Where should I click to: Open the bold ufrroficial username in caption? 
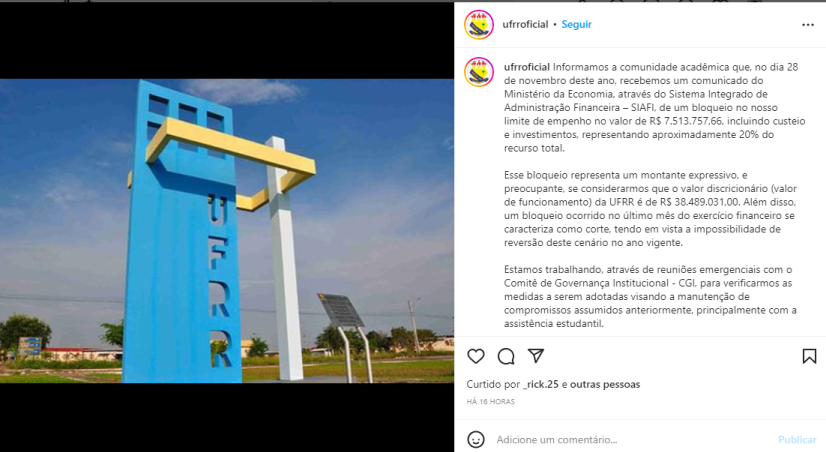[x=527, y=67]
